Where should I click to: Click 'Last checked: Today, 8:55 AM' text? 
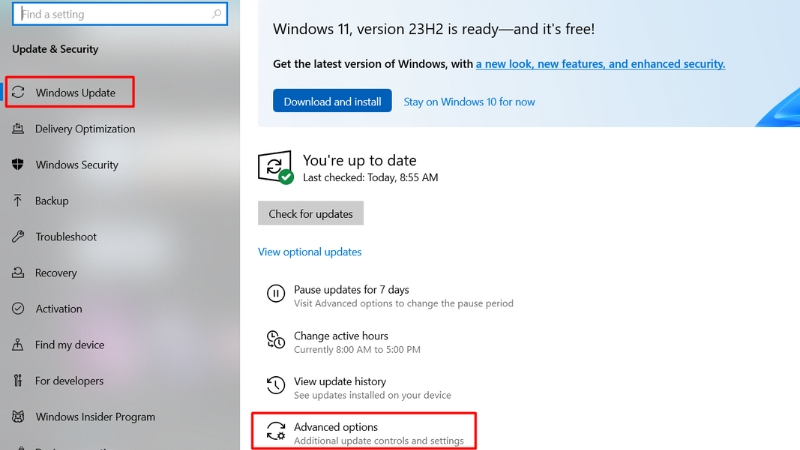pos(370,177)
